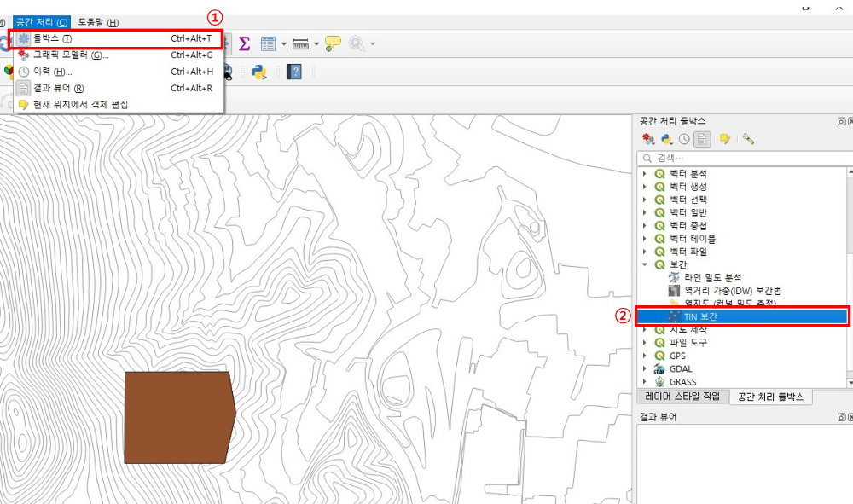Click the 벡터 분석 label text
Image resolution: width=853 pixels, height=504 pixels.
(x=688, y=174)
